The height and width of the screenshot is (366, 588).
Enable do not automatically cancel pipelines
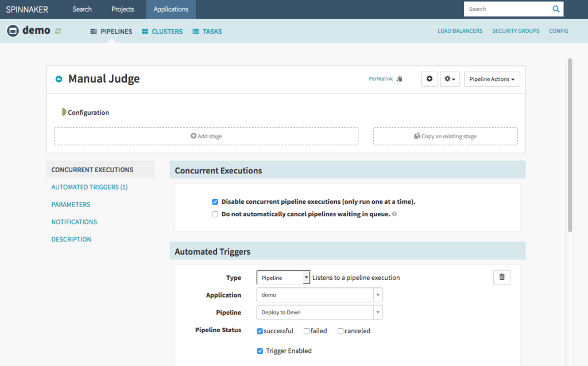coord(215,215)
